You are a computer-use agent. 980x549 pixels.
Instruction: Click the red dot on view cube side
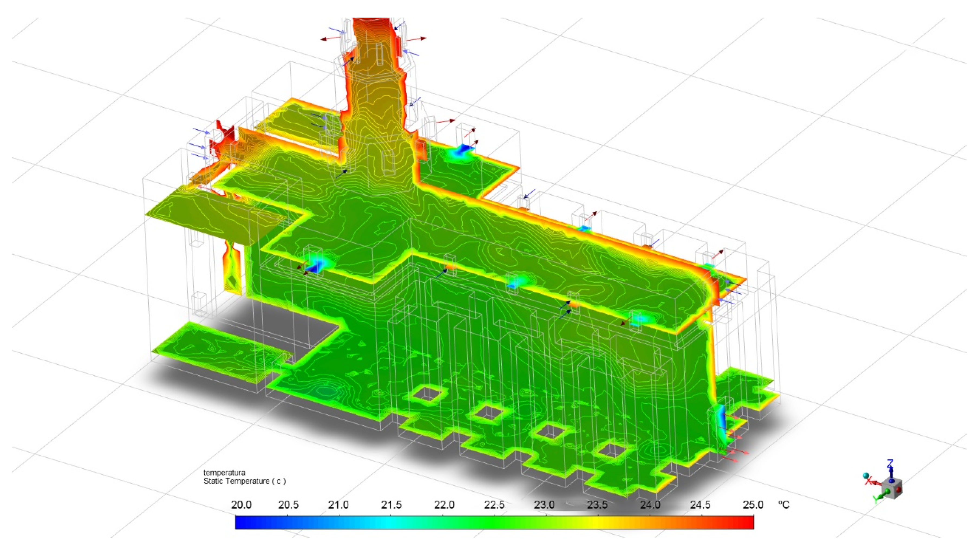click(x=899, y=489)
